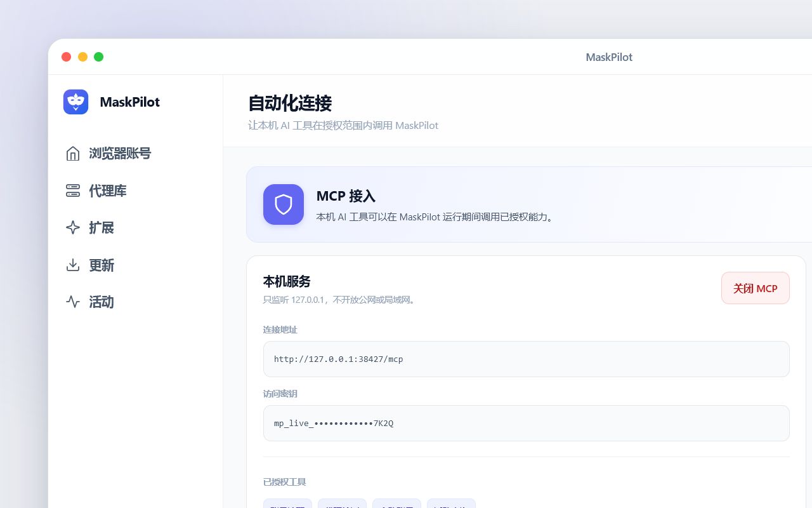Click the shield icon in MCP 接入 card
The height and width of the screenshot is (508, 812).
pyautogui.click(x=284, y=204)
